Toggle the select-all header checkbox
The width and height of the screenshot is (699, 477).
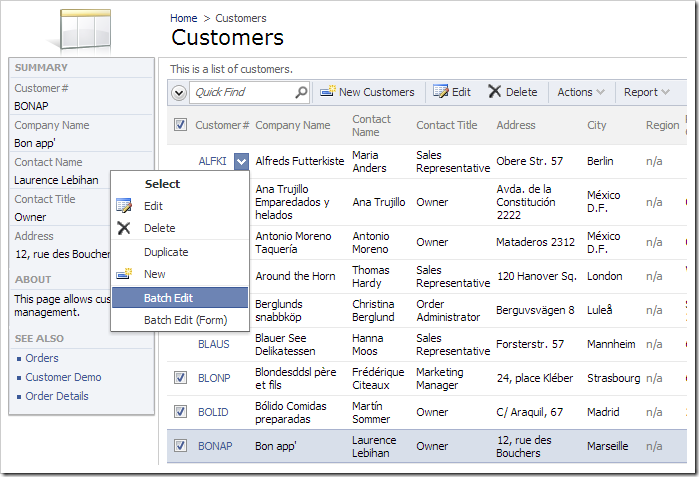click(x=180, y=125)
